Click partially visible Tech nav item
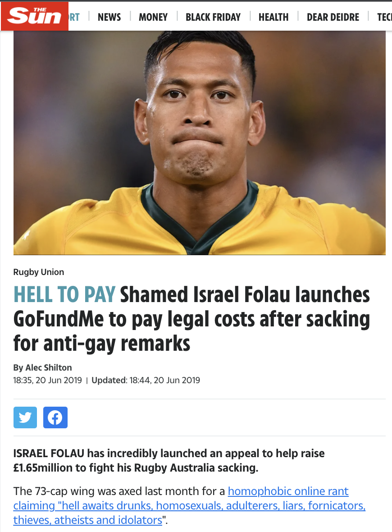 pyautogui.click(x=384, y=17)
